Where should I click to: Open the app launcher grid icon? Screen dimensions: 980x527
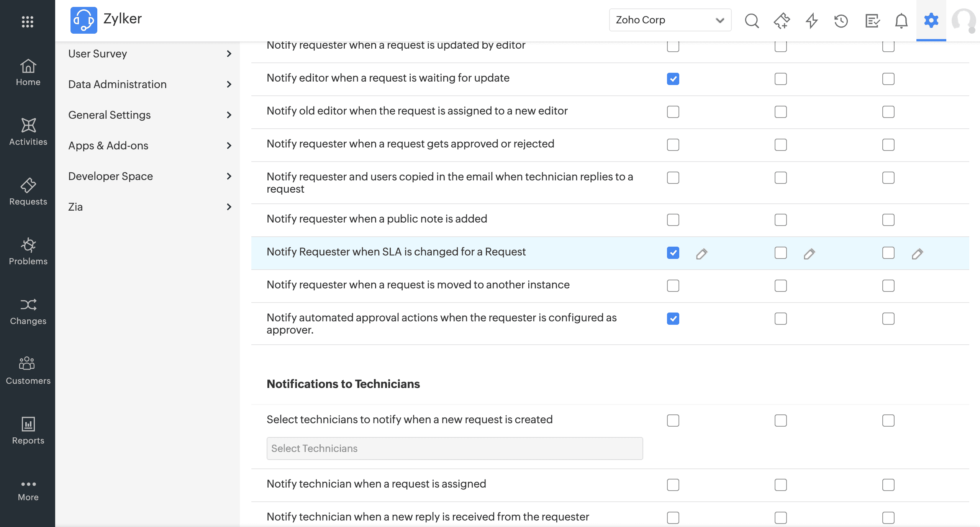click(x=28, y=21)
